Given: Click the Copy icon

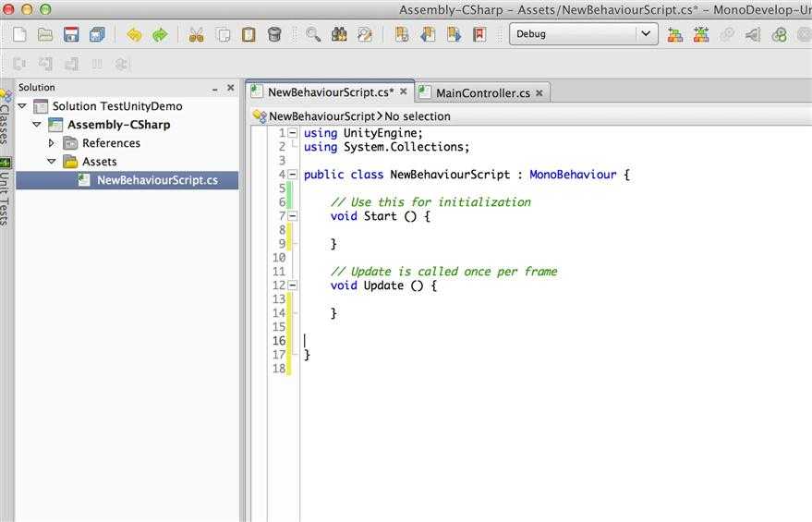Looking at the screenshot, I should (x=224, y=35).
